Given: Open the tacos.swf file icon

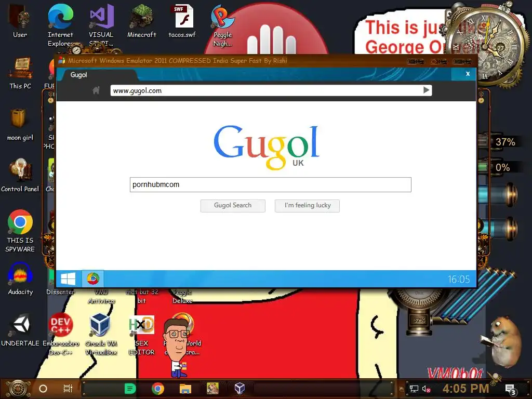Looking at the screenshot, I should [182, 21].
